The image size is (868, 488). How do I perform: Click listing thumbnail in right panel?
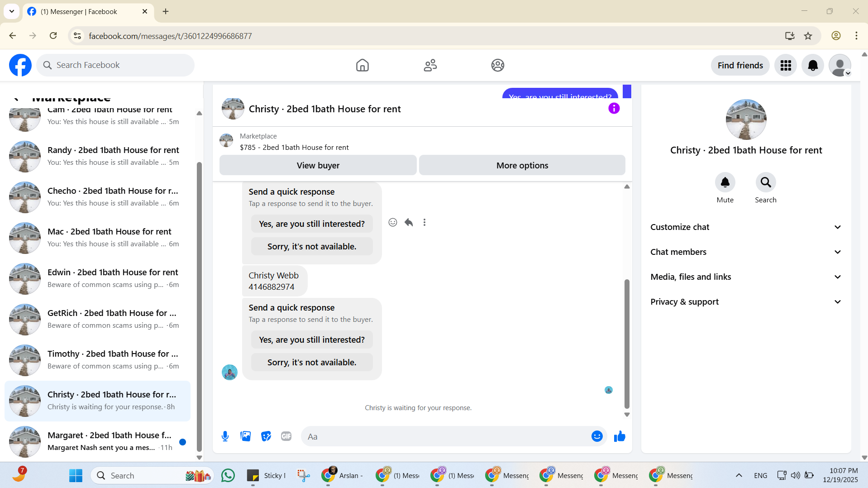pos(746,120)
